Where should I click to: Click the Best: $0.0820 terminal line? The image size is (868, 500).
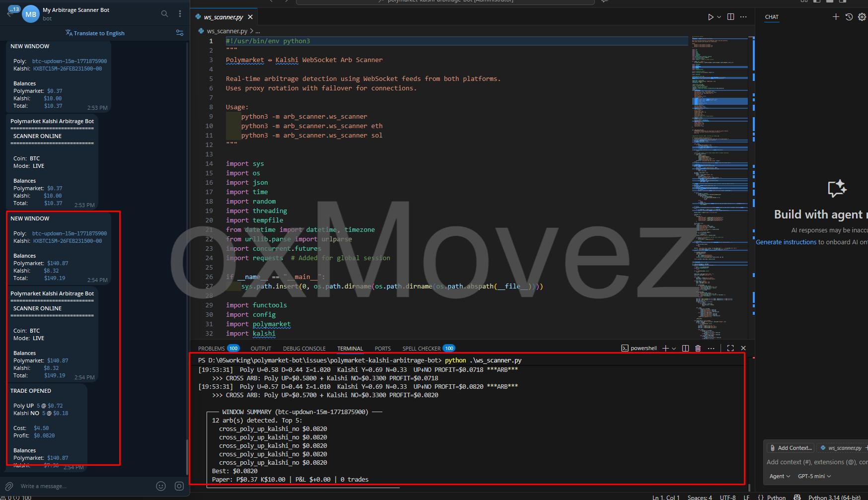point(235,471)
